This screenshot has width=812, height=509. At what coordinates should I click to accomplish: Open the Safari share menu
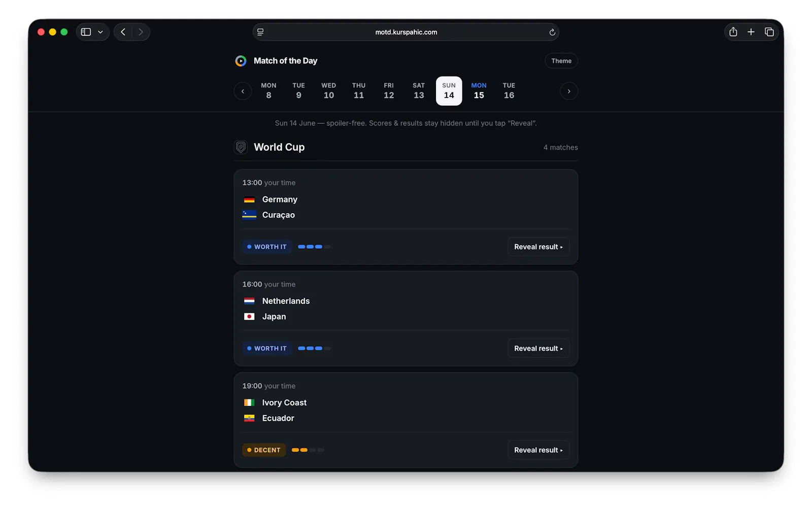[x=733, y=32]
